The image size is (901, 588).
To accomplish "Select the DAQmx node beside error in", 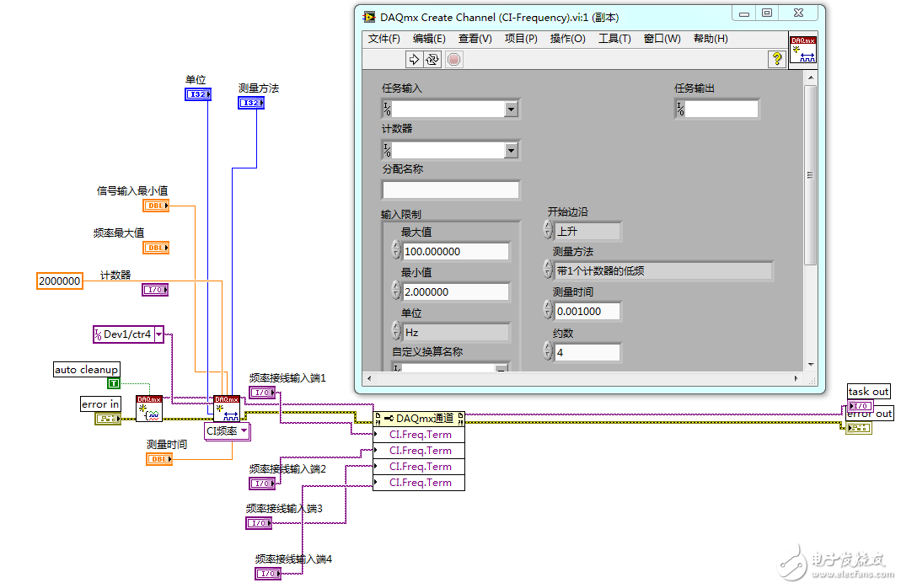I will (149, 409).
